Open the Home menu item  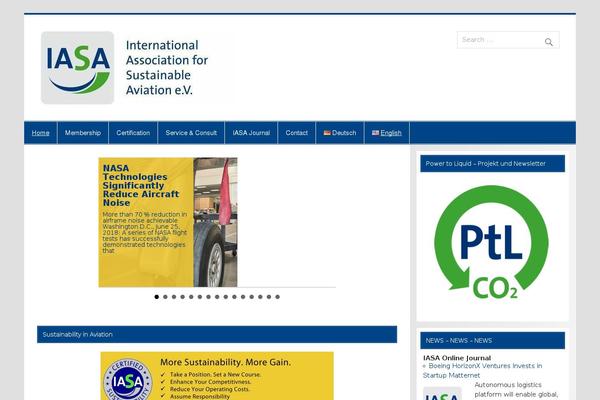tap(41, 133)
